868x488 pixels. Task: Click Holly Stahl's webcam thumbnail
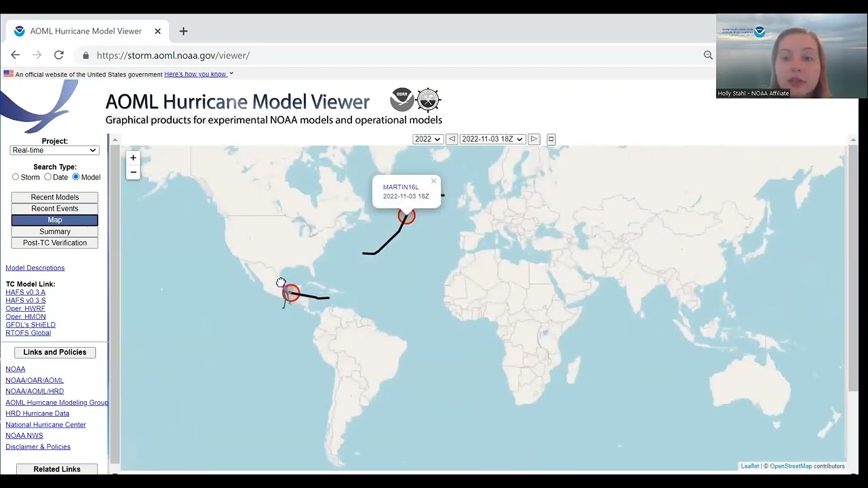click(791, 56)
